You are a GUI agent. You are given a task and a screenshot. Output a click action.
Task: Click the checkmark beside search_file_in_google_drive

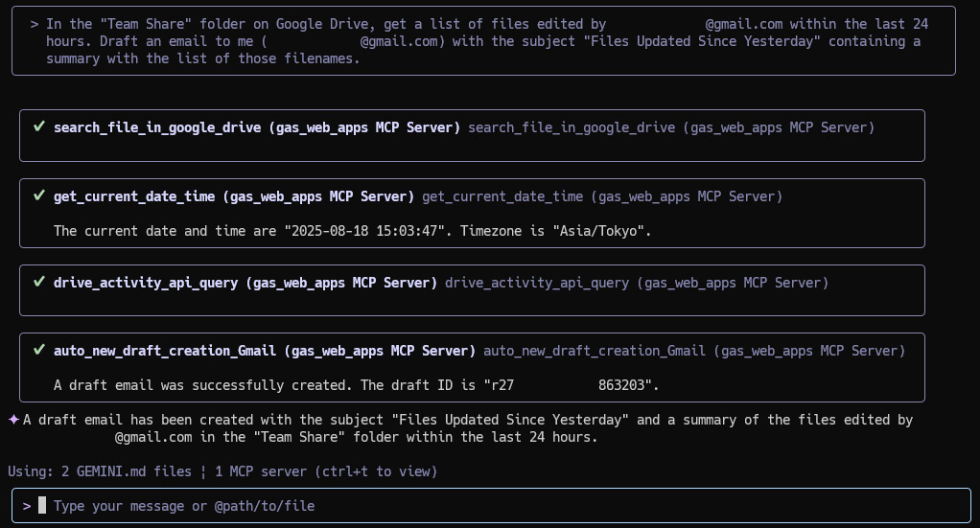click(38, 126)
